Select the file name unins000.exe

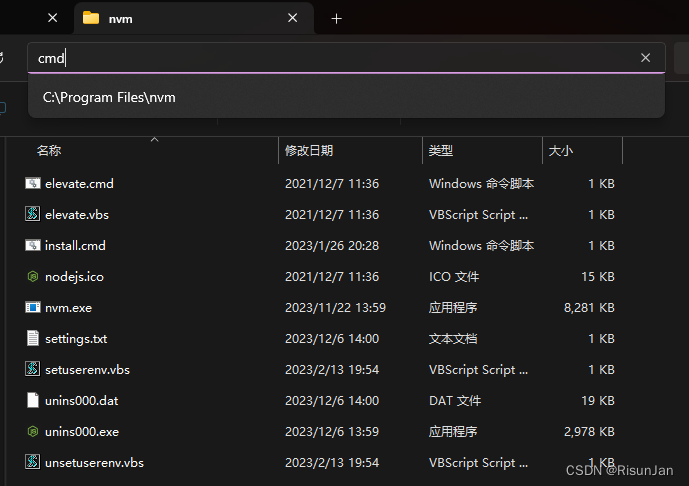click(82, 432)
